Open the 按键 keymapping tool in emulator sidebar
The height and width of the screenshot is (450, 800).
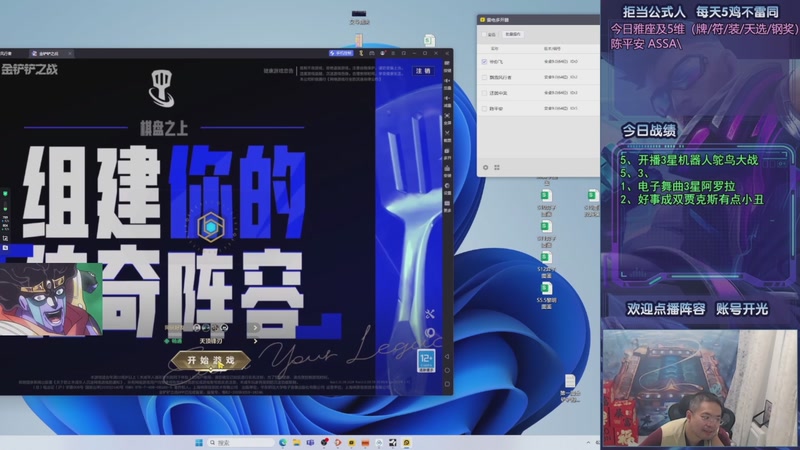447,66
